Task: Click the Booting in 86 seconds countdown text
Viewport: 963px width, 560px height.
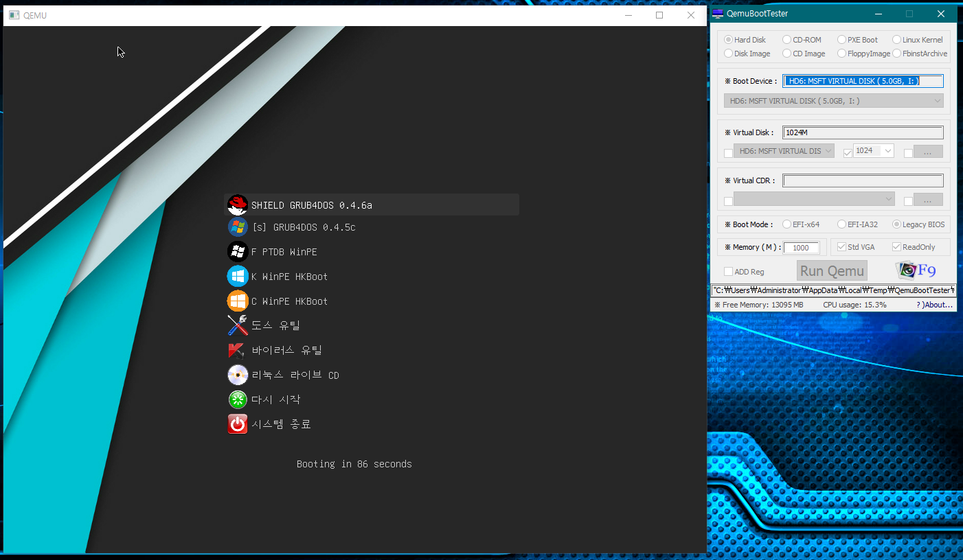Action: click(x=354, y=464)
